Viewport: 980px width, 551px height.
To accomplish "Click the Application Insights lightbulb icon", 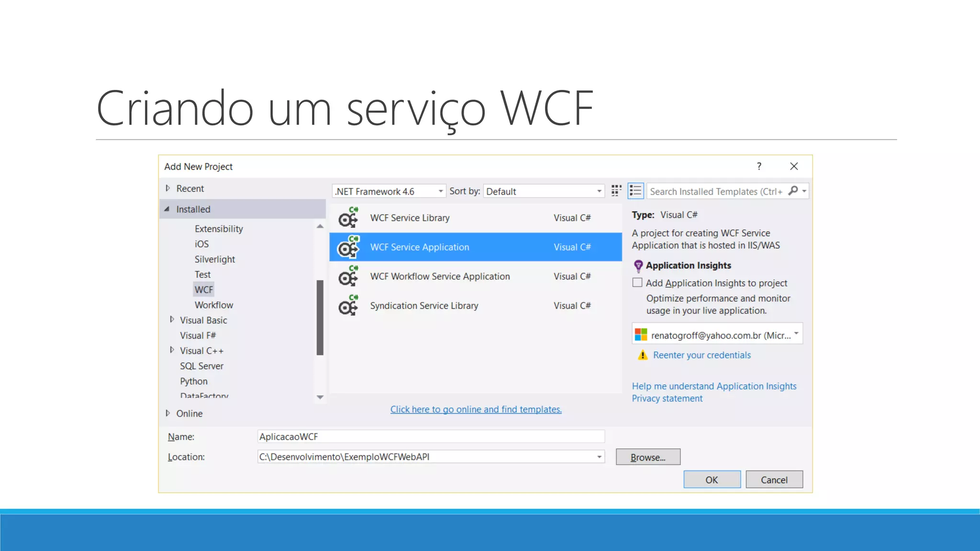I will point(638,265).
